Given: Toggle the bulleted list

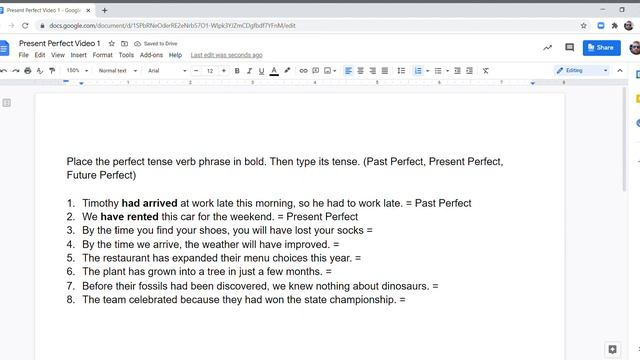Looking at the screenshot, I should pos(438,71).
